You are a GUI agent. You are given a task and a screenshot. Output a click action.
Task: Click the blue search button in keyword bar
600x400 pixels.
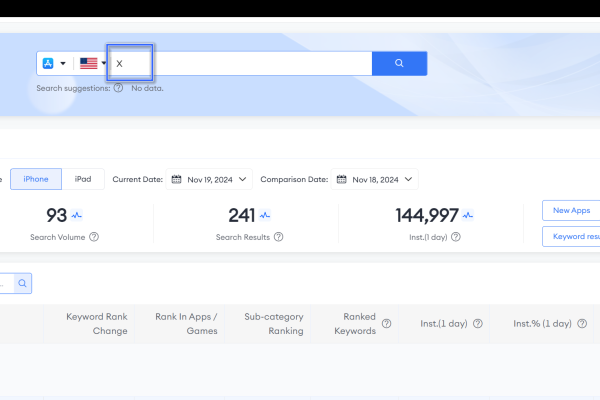399,63
